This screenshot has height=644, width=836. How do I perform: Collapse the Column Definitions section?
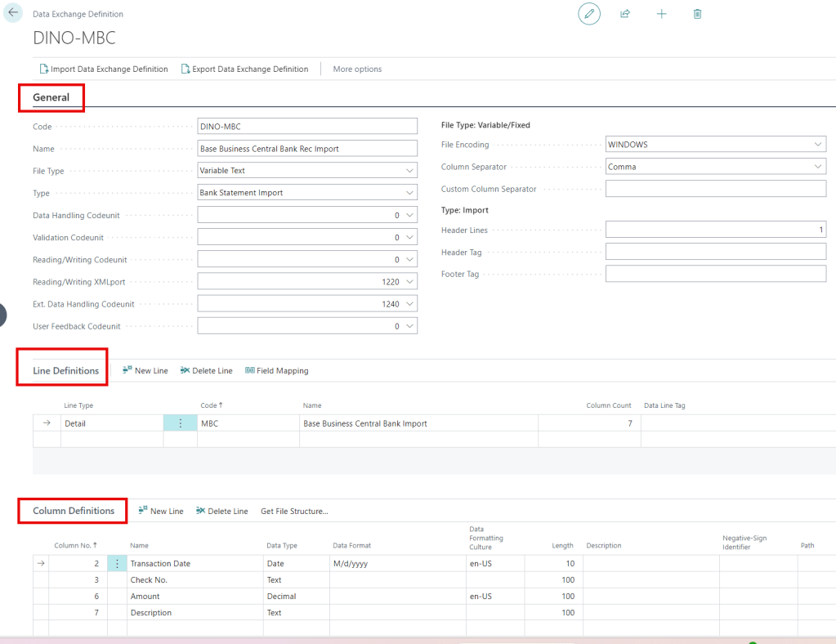pos(72,510)
